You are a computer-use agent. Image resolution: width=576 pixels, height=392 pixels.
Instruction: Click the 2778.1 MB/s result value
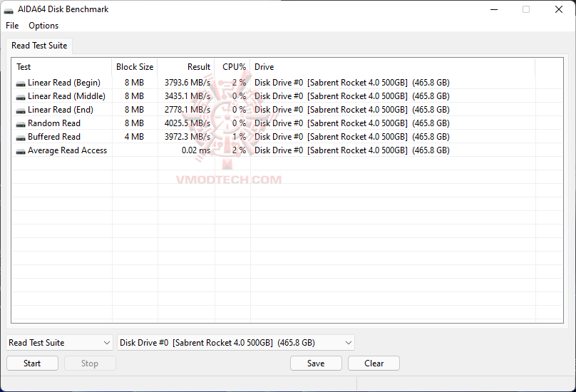[187, 110]
